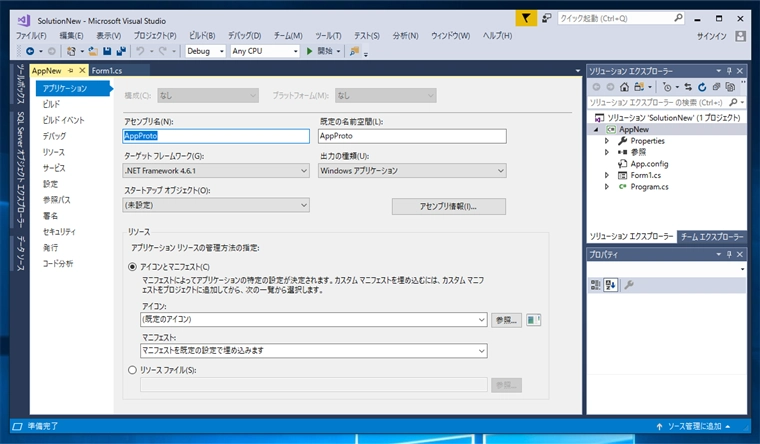Select the リソース ファイル radio button
Image resolution: width=760 pixels, height=444 pixels.
pos(132,370)
